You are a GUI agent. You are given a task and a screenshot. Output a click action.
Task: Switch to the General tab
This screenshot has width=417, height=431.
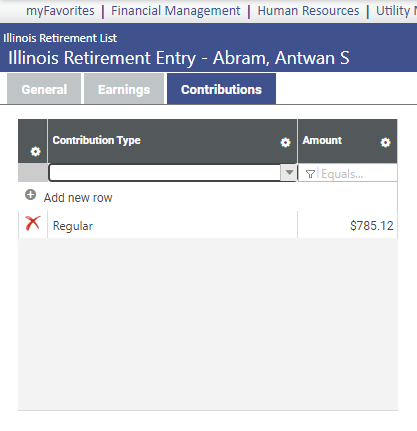point(44,89)
